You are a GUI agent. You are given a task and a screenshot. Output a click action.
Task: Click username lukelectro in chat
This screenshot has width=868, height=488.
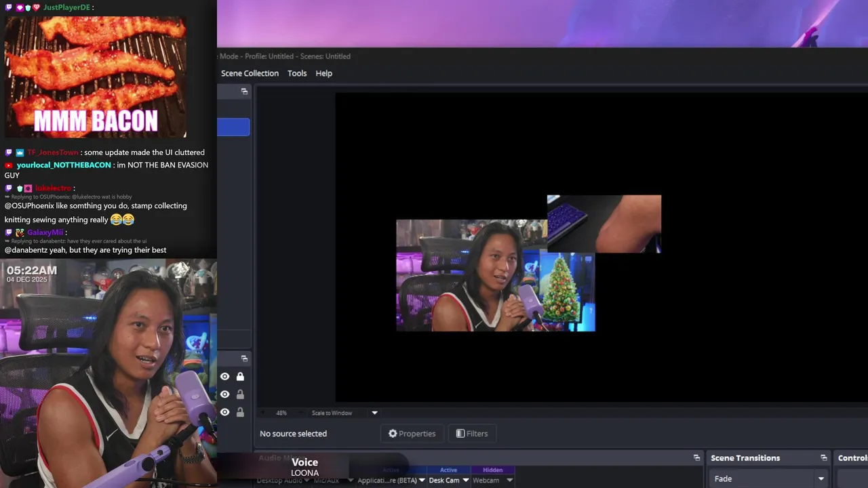tap(53, 188)
